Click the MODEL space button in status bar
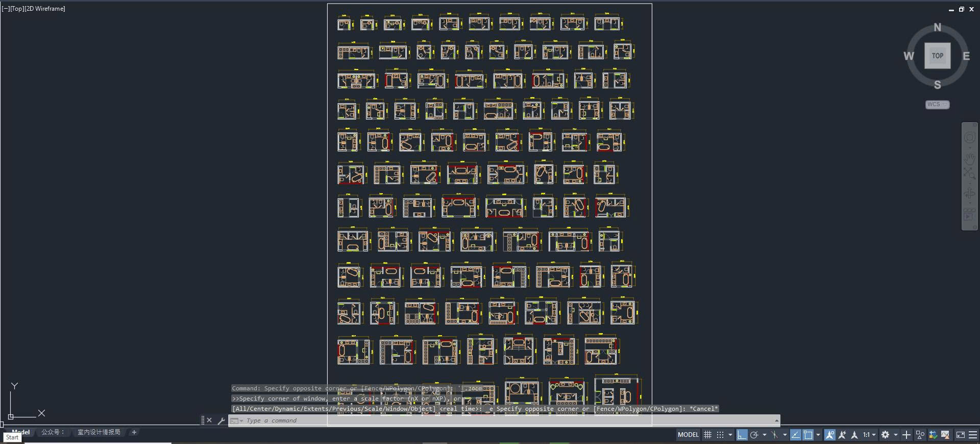980x444 pixels. pyautogui.click(x=688, y=435)
